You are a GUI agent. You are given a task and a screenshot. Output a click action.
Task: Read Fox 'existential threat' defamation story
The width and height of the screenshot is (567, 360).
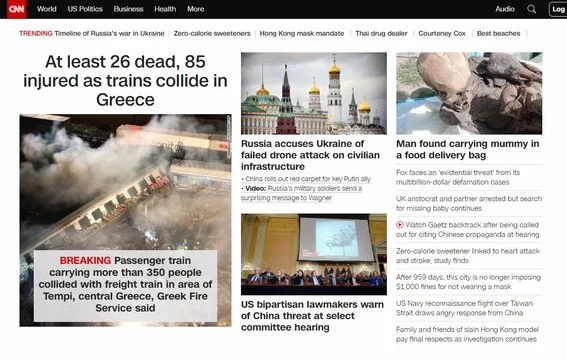pyautogui.click(x=458, y=177)
